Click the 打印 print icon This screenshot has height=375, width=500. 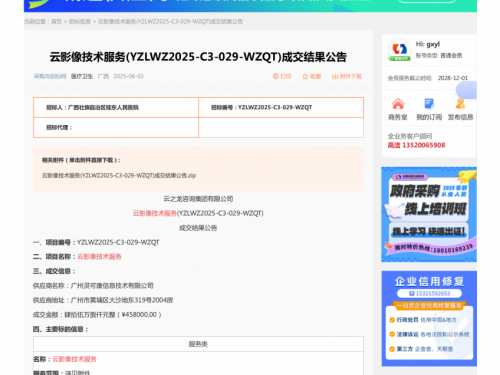[x=276, y=76]
